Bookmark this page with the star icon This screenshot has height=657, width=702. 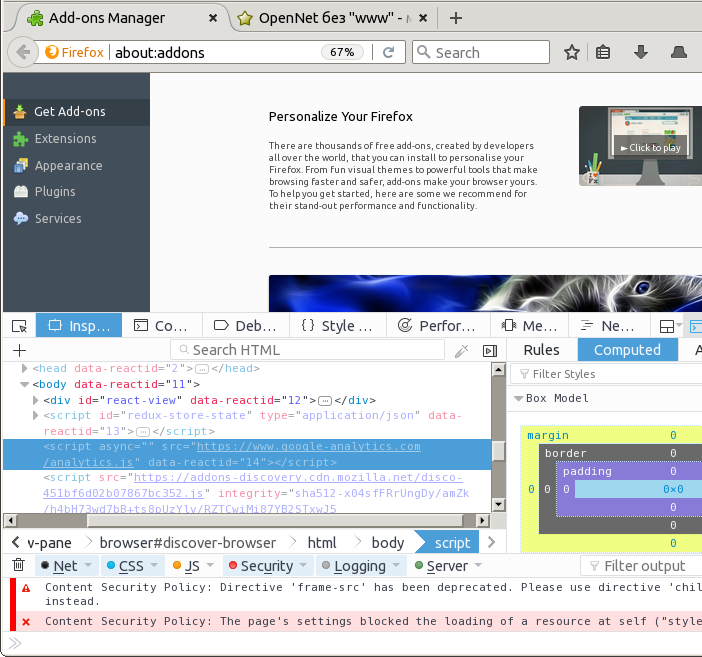coord(572,52)
